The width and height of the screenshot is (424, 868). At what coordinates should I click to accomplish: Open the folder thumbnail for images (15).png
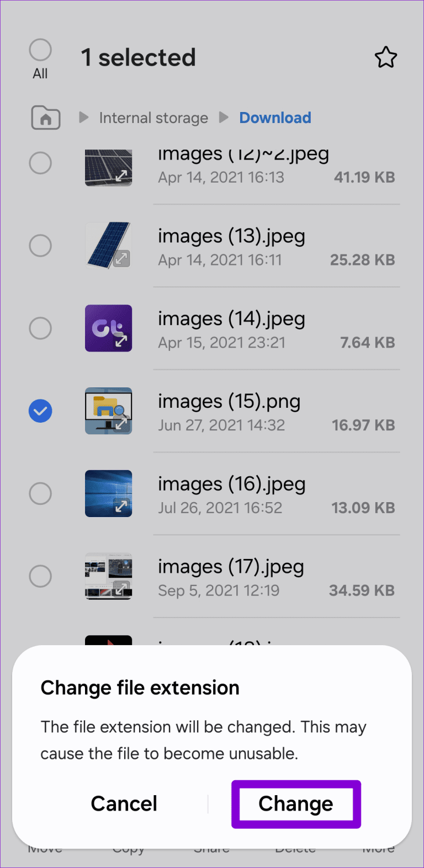point(108,411)
